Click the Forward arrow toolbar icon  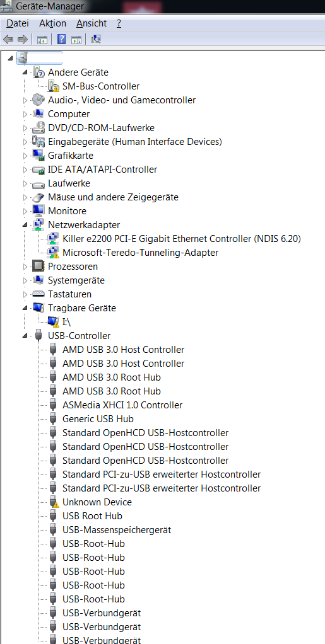23,40
